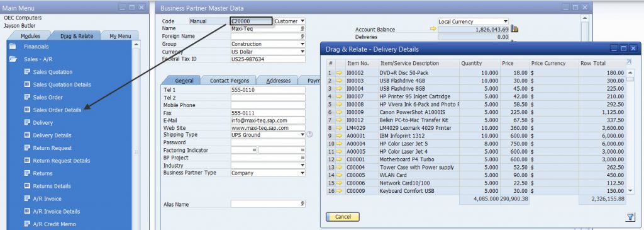Open the link arrow for item I00002
Screen dimensions: 644x230
[x=339, y=73]
